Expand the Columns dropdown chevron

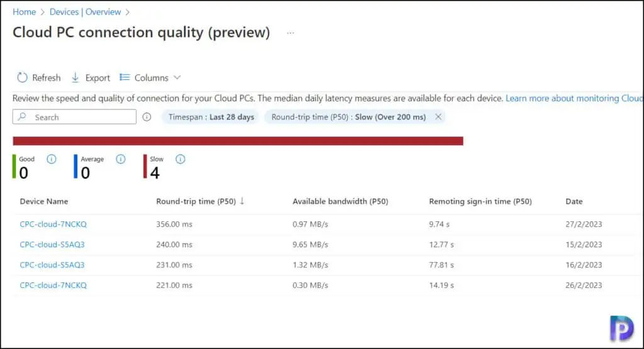[177, 77]
